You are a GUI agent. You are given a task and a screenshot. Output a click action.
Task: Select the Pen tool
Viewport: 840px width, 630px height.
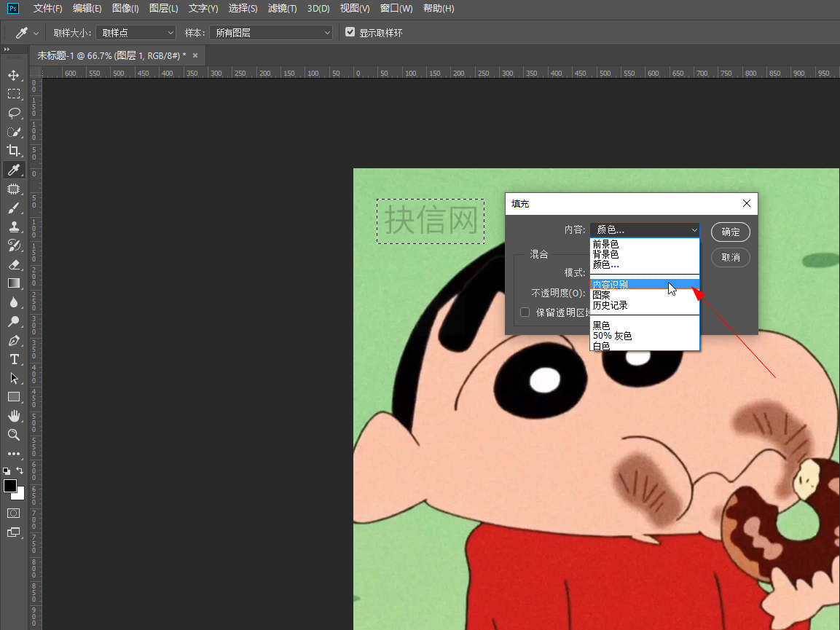click(14, 340)
